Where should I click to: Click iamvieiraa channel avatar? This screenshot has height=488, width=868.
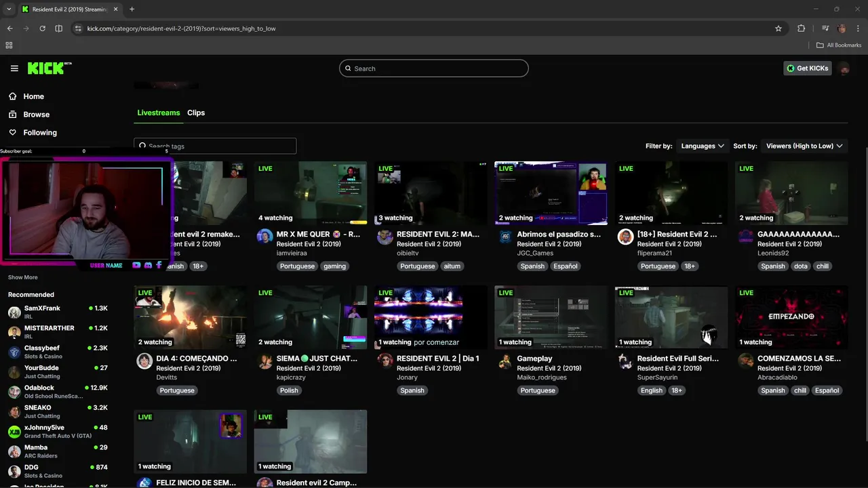tap(264, 237)
